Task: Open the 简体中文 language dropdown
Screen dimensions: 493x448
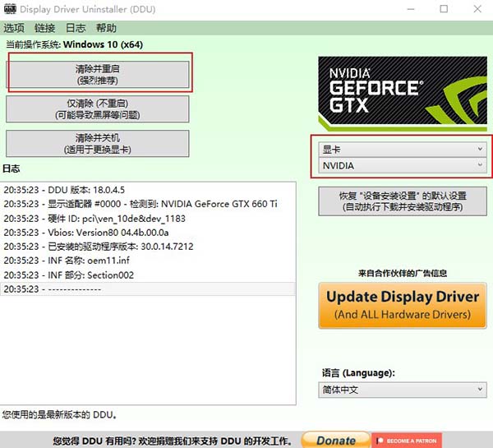Action: (x=403, y=390)
